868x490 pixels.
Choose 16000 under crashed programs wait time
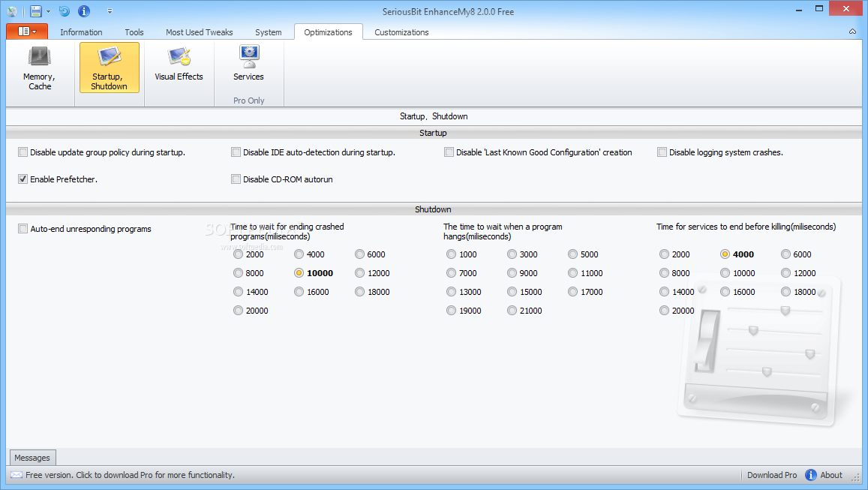[299, 292]
